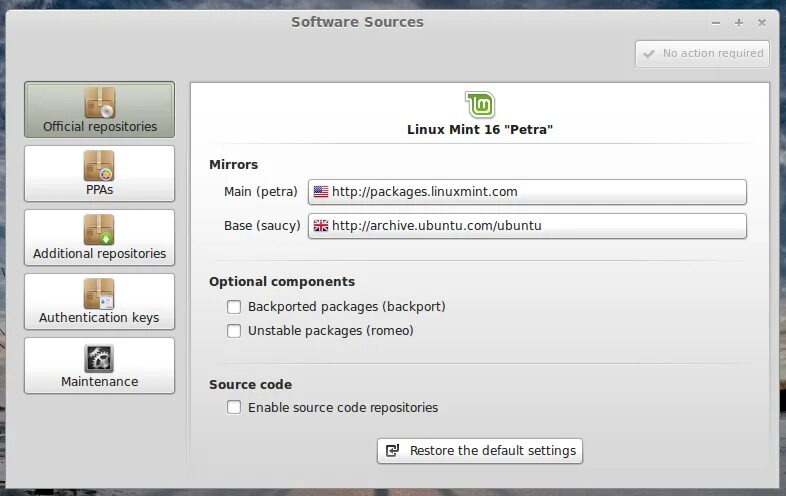
Task: Maximize the Software Sources window
Action: tap(739, 23)
